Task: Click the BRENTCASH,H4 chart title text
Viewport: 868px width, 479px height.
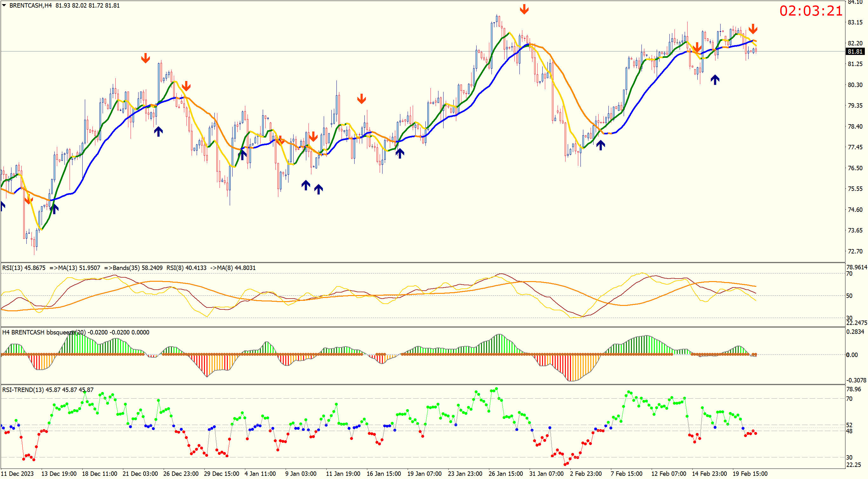Action: (30, 5)
